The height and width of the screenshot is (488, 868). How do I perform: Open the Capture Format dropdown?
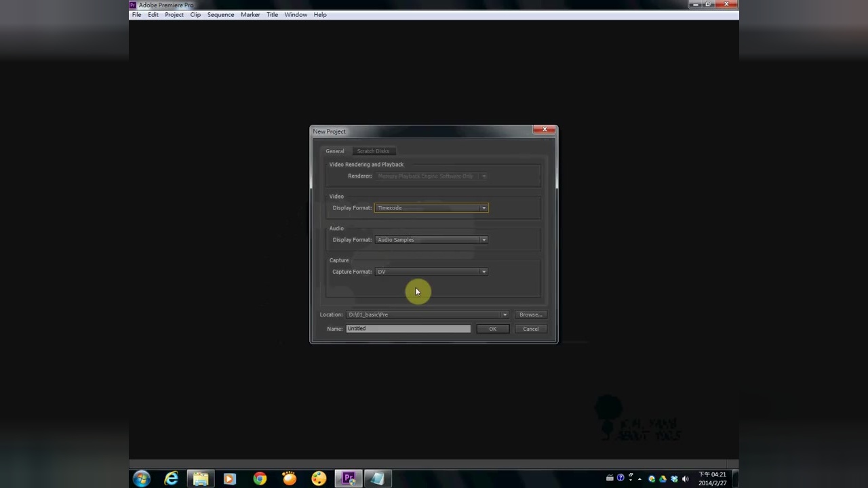(x=484, y=272)
